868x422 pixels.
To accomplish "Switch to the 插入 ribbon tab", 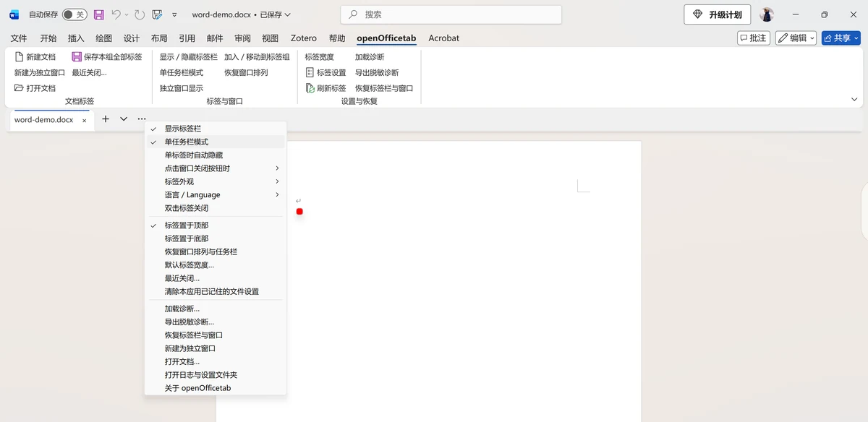I will tap(76, 38).
